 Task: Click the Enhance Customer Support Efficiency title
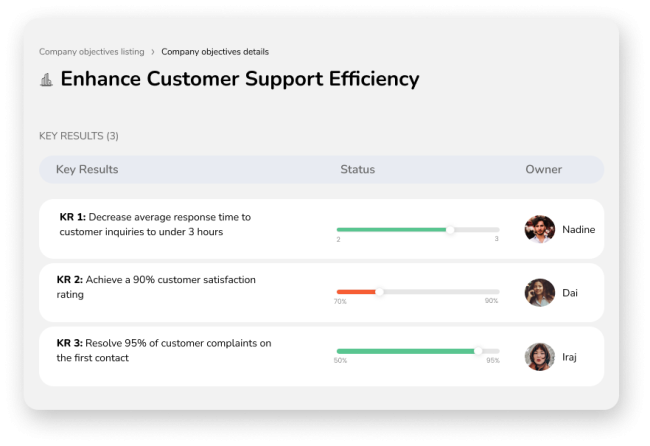point(240,79)
